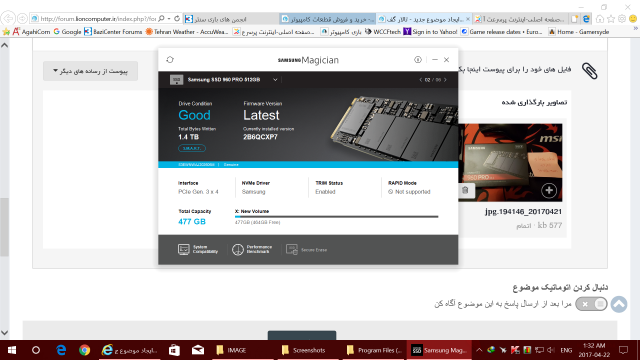Screen dimensions: 640x360
Task: Click the 2B6QCXP7 firmware version text
Action: tap(260, 137)
